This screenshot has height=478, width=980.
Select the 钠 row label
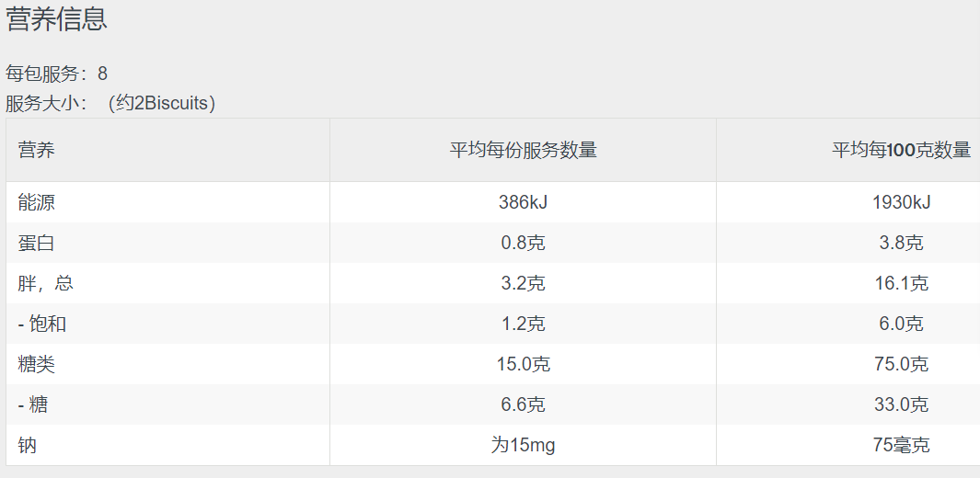pos(28,445)
